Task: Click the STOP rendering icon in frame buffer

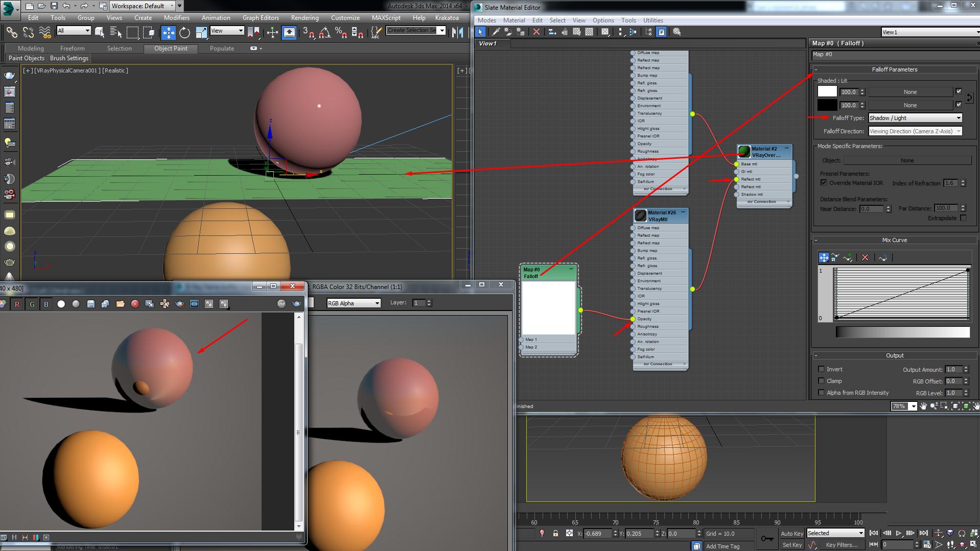Action: pyautogui.click(x=281, y=304)
